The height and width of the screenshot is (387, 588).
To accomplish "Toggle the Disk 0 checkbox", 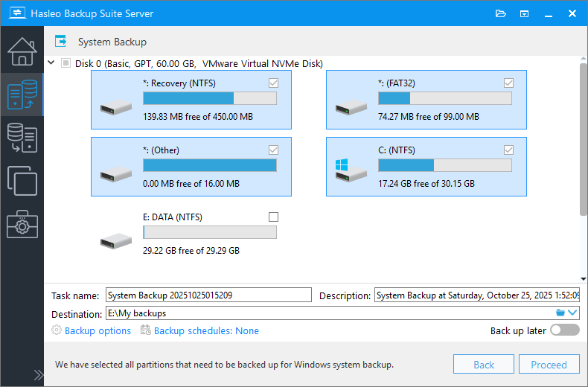I will 65,63.
